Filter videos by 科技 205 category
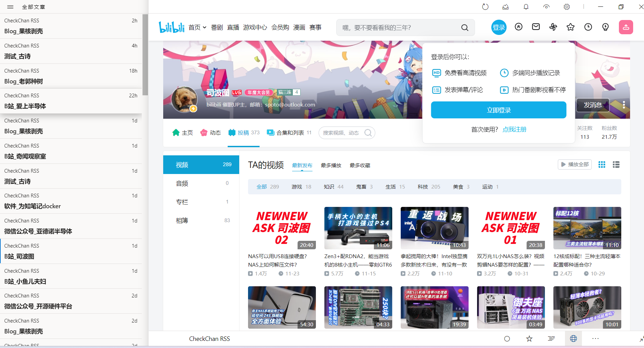Image resolution: width=644 pixels, height=348 pixels. (x=429, y=187)
